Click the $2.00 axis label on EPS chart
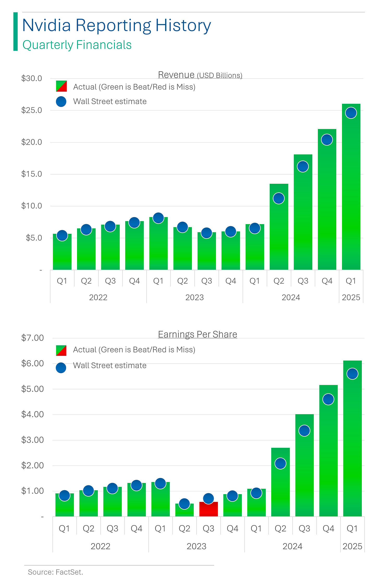This screenshot has height=588, width=379. (x=33, y=465)
